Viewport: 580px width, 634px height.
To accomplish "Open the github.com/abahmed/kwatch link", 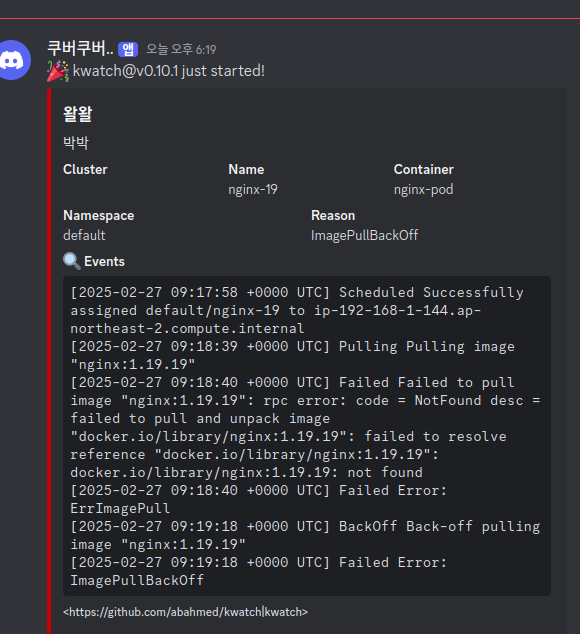I will [x=185, y=612].
